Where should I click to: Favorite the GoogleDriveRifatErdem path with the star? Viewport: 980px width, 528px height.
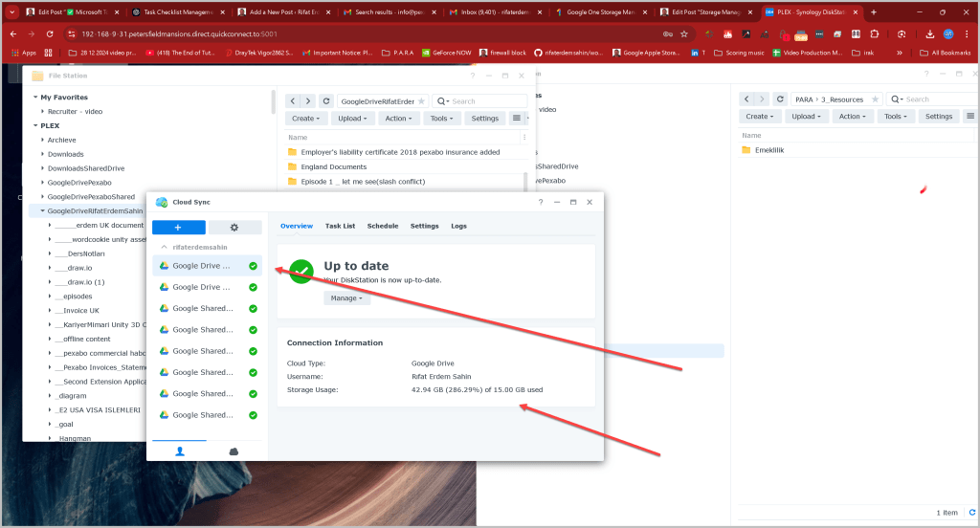(421, 101)
